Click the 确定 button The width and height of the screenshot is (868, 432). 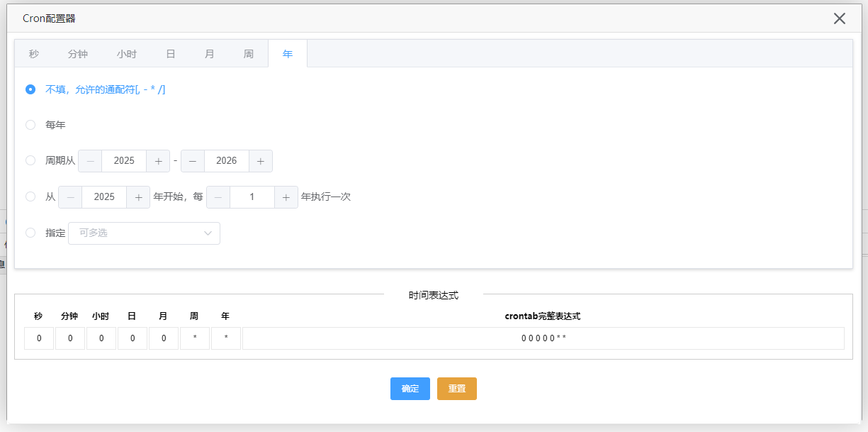[410, 389]
